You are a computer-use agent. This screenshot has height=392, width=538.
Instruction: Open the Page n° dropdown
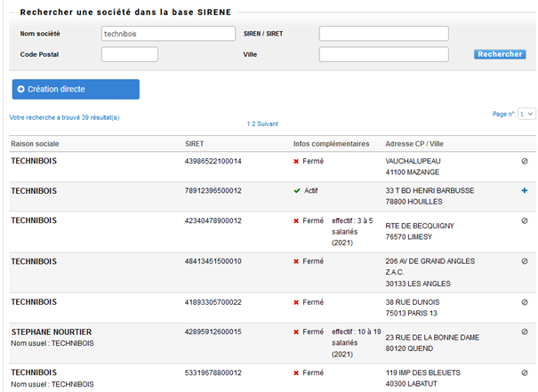point(526,114)
